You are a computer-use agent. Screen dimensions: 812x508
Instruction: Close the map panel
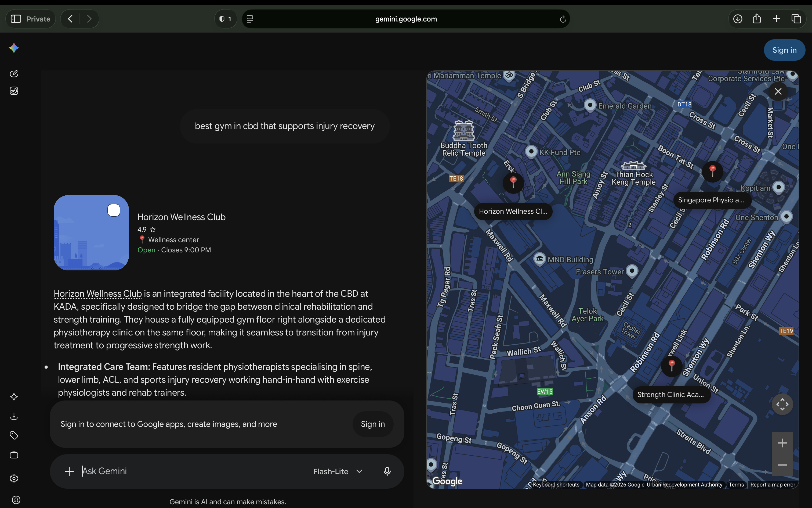tap(778, 91)
